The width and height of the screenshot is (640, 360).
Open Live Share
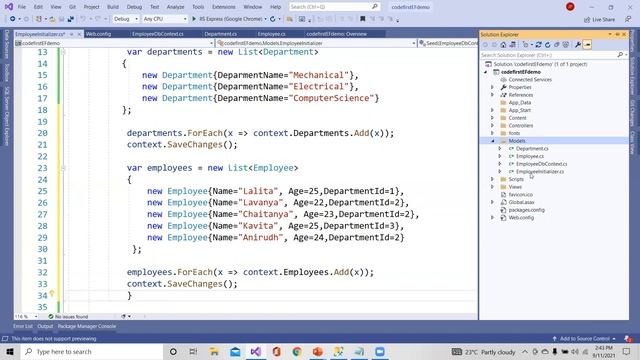(599, 19)
